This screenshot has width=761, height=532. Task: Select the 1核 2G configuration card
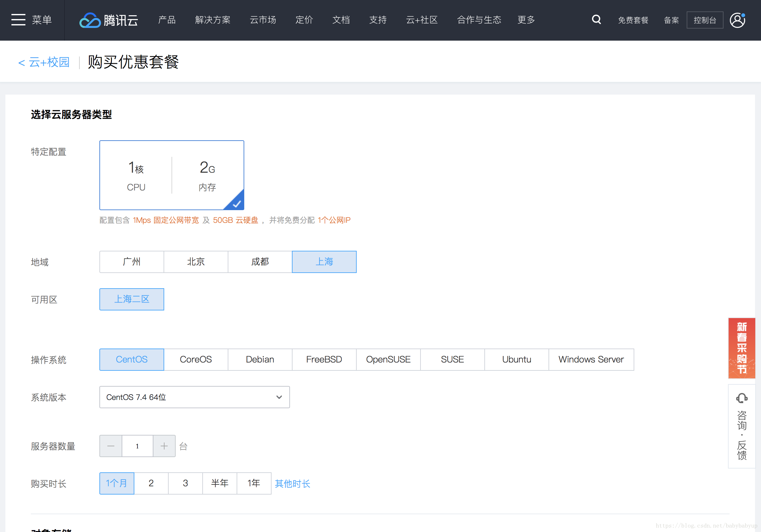tap(172, 175)
